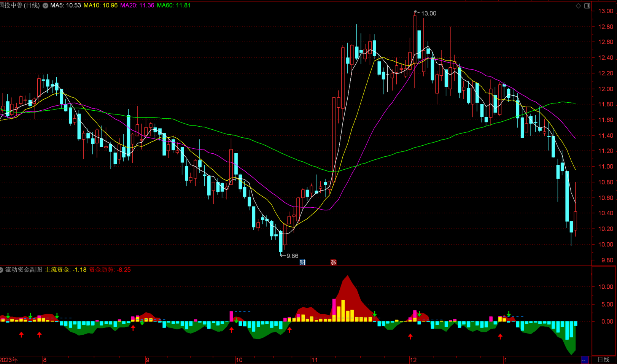This screenshot has width=617, height=364.
Task: Click the 10.80 price axis label
Action: [606, 182]
